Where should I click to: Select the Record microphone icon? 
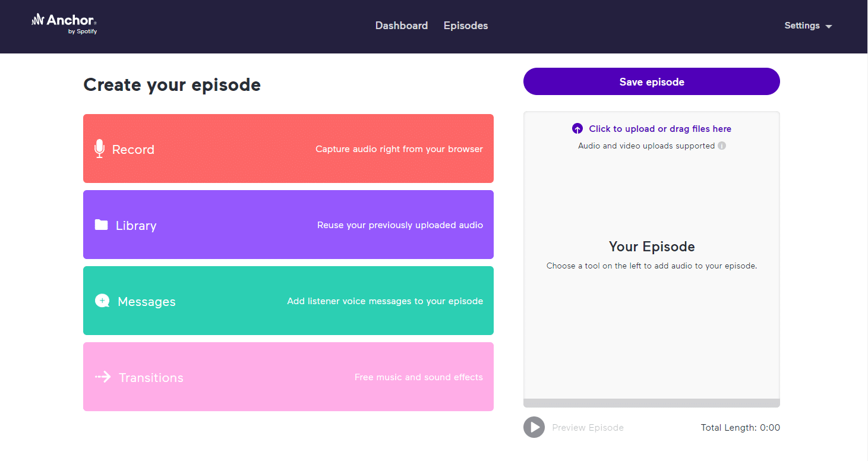(99, 149)
